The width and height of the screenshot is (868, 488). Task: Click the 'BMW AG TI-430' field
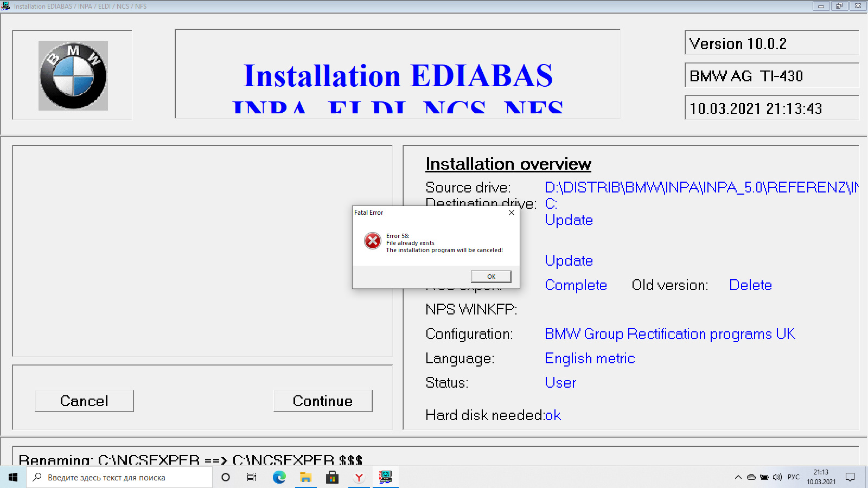pos(772,76)
